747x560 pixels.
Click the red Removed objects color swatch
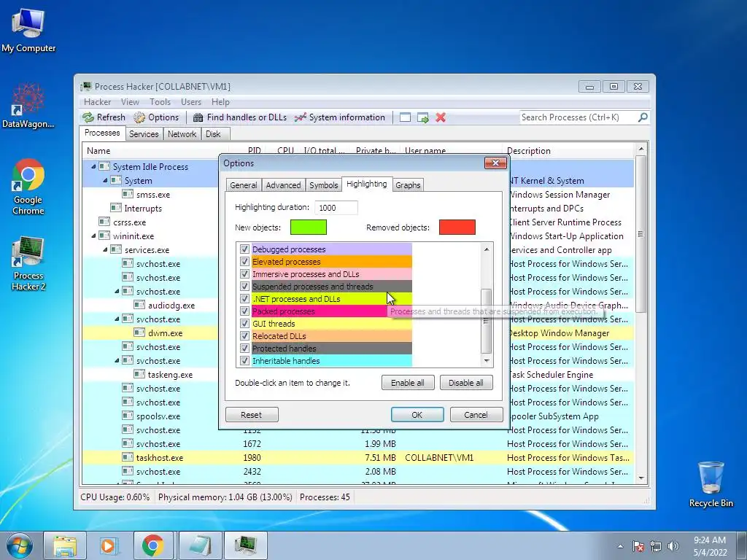[457, 227]
